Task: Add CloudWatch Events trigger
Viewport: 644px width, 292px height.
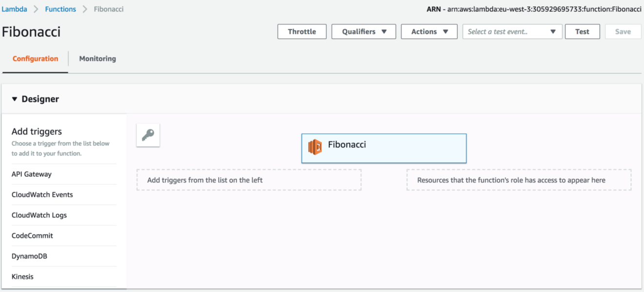Action: pos(64,195)
